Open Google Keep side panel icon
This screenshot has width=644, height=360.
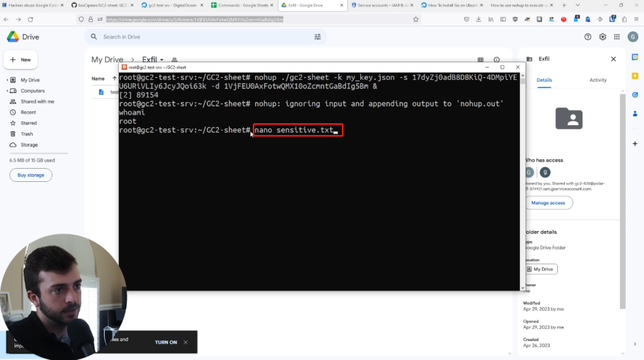coord(635,76)
